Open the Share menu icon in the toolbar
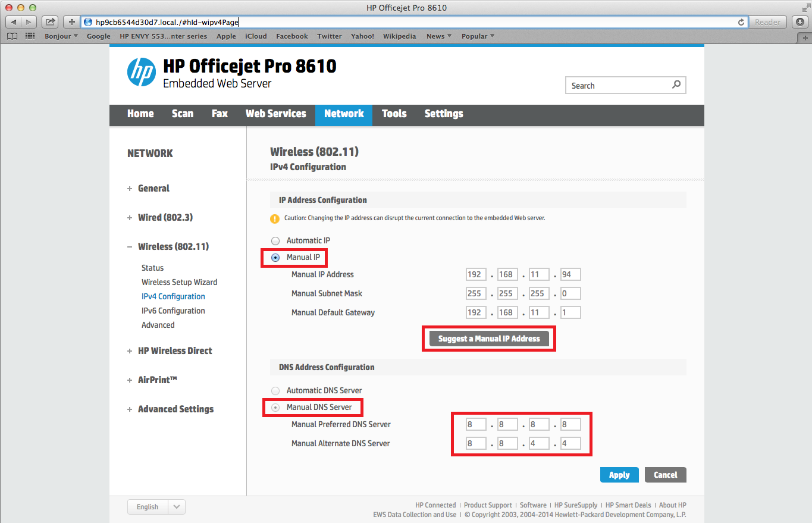The width and height of the screenshot is (812, 523). click(51, 22)
